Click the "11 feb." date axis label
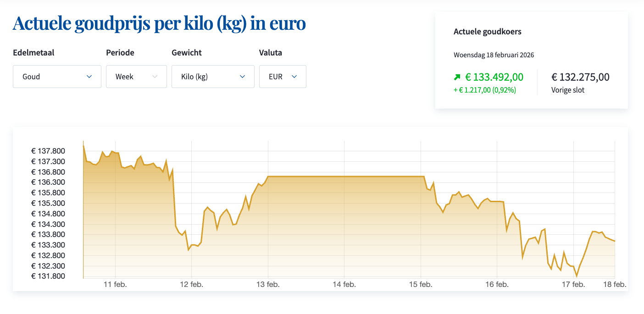 coord(116,285)
